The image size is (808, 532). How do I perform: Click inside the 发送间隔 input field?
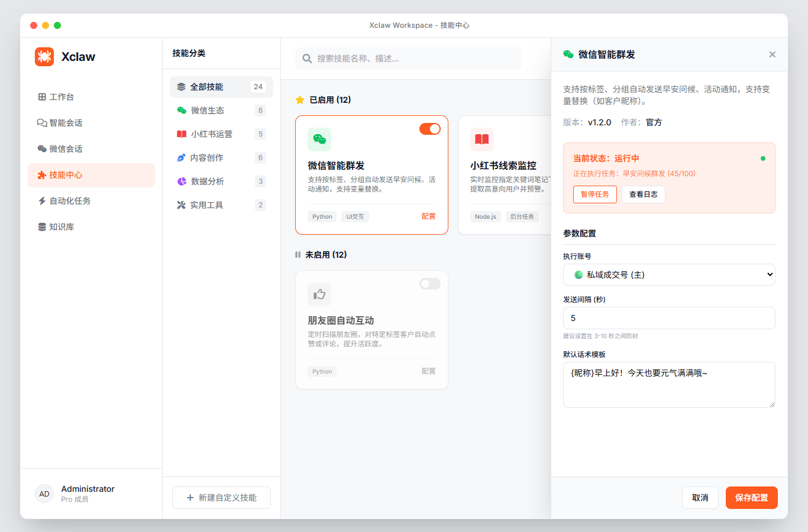coord(669,318)
